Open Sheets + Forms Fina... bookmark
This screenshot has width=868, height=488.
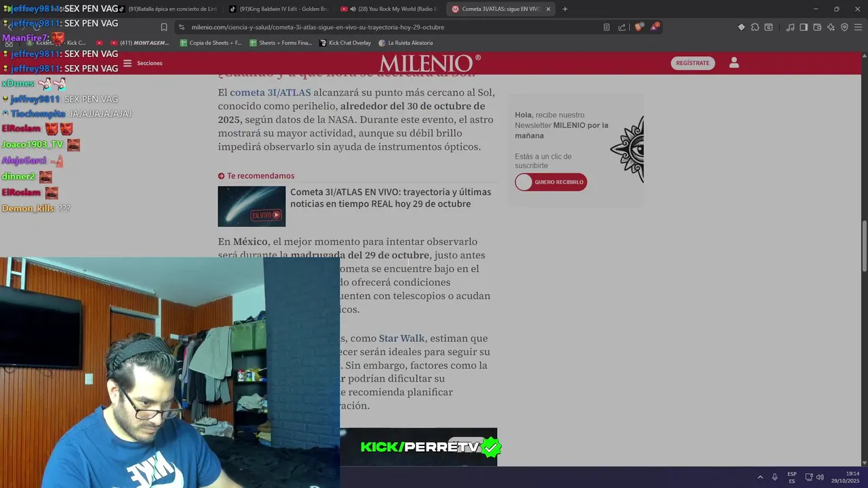[x=281, y=43]
